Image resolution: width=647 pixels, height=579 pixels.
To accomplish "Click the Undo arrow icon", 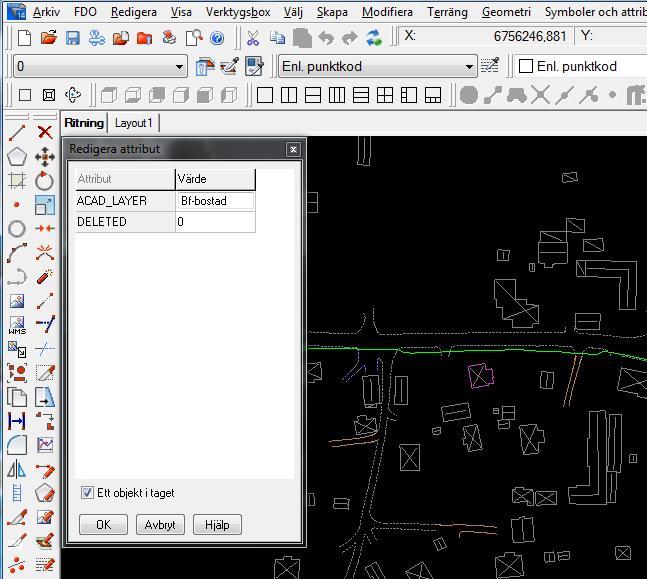I will pyautogui.click(x=326, y=38).
